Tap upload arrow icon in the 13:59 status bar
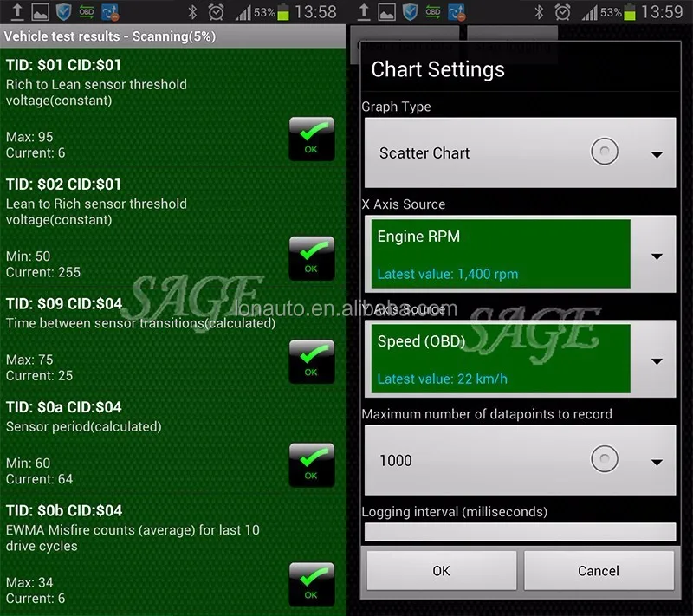Image resolution: width=693 pixels, height=616 pixels. 363,12
